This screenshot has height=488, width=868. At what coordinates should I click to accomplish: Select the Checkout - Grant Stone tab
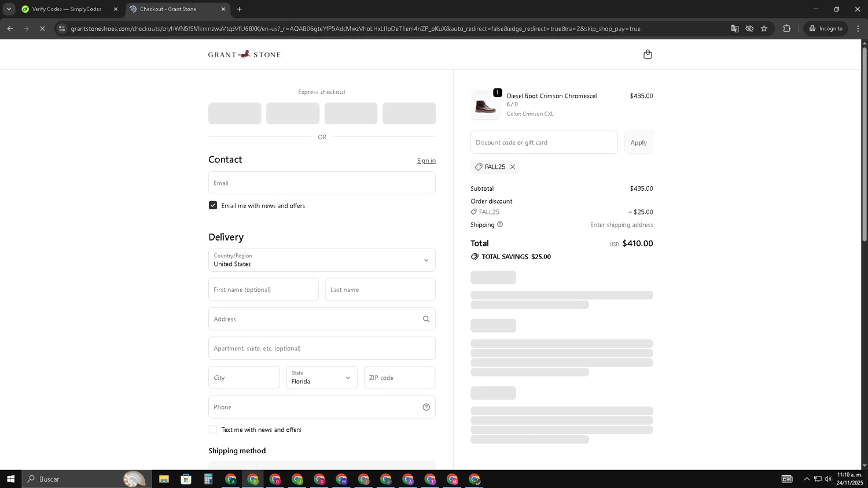coord(168,9)
